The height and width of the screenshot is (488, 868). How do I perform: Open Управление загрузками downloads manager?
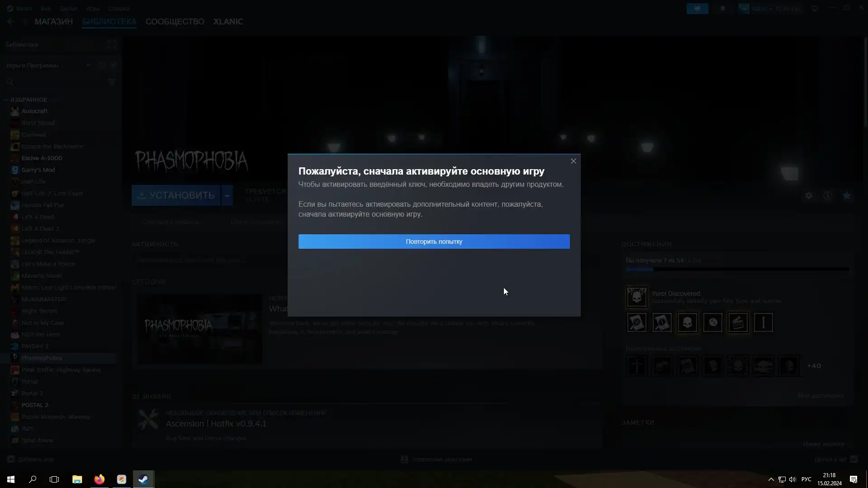(436, 459)
